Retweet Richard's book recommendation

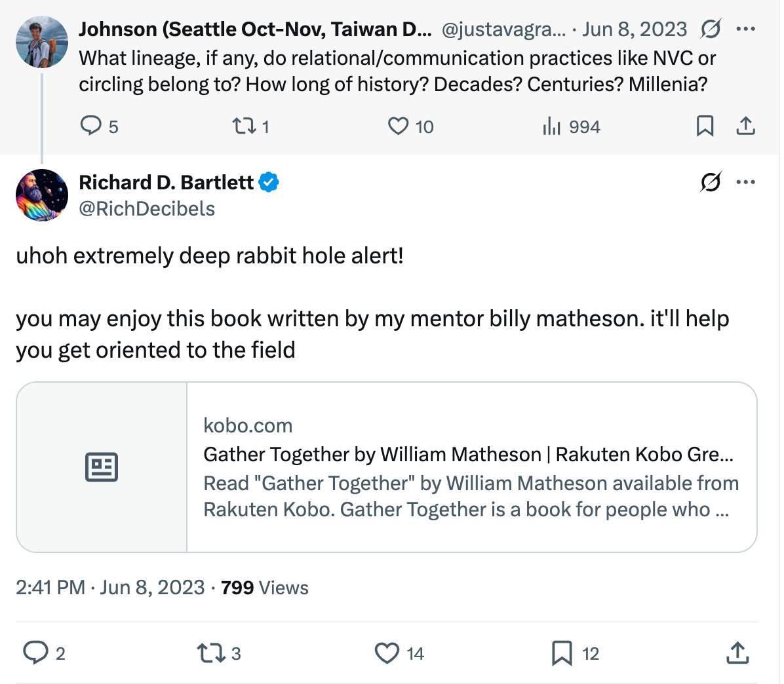point(210,653)
